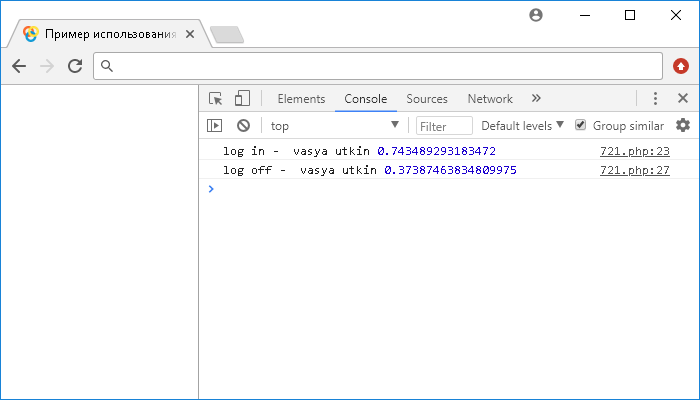The height and width of the screenshot is (400, 700).
Task: Show the console sidebar icon
Action: (x=215, y=125)
